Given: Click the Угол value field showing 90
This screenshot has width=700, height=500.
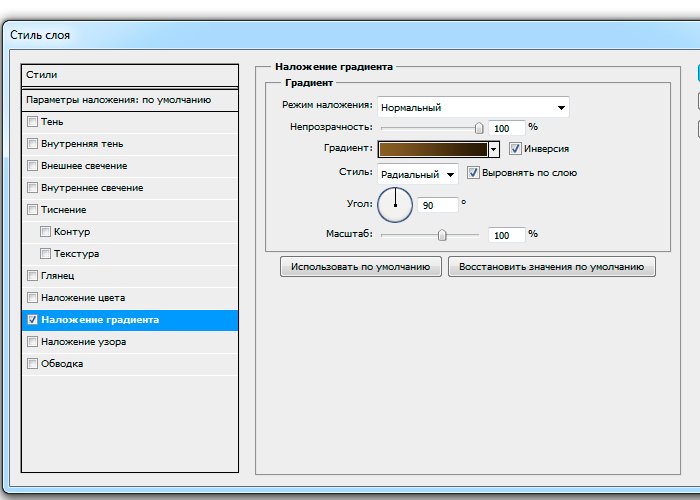Looking at the screenshot, I should pyautogui.click(x=438, y=204).
